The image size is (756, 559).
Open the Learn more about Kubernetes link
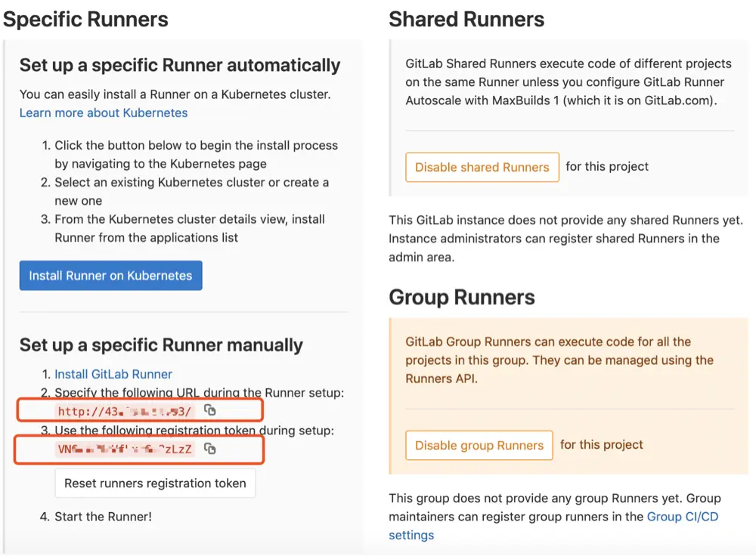click(x=104, y=113)
